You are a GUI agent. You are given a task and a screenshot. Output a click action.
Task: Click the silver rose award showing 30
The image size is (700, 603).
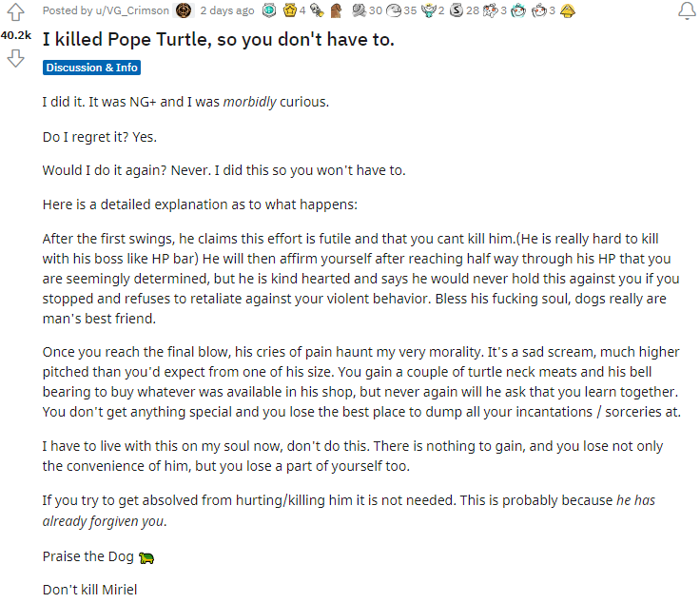(359, 10)
